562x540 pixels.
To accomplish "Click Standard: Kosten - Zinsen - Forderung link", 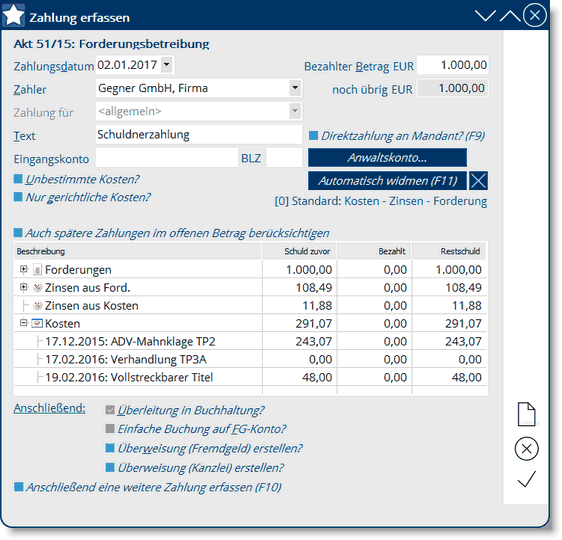I will pyautogui.click(x=381, y=201).
